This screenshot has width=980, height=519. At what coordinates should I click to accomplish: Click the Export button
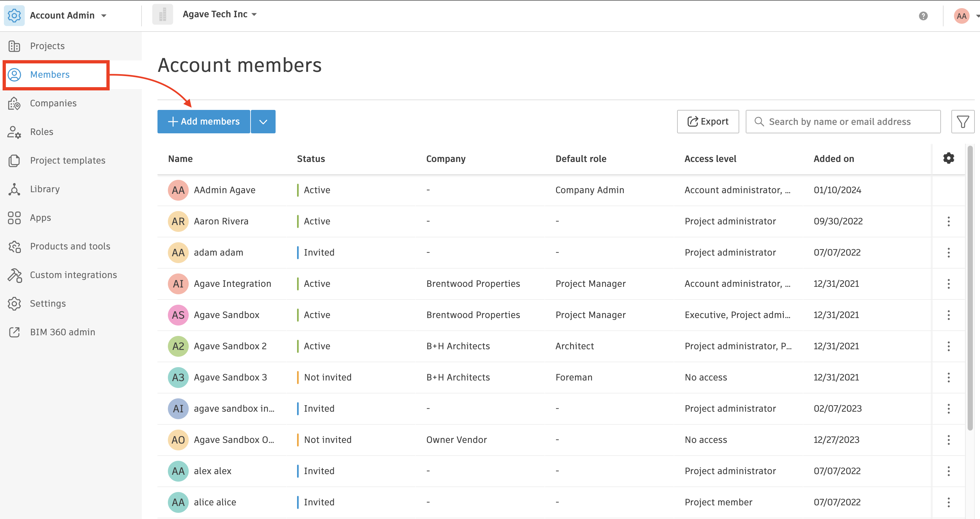point(708,122)
